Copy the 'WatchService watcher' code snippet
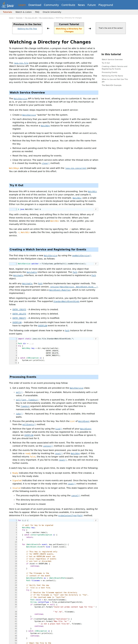 point(95,264)
